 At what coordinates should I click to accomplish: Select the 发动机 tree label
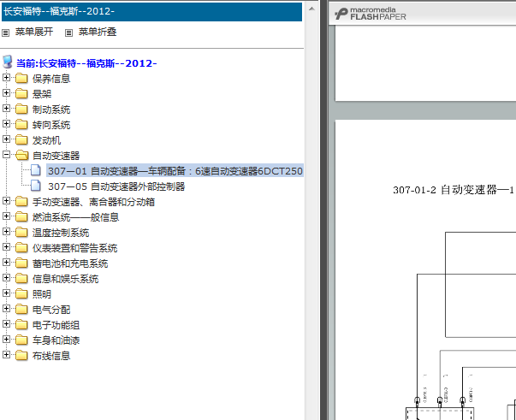46,140
